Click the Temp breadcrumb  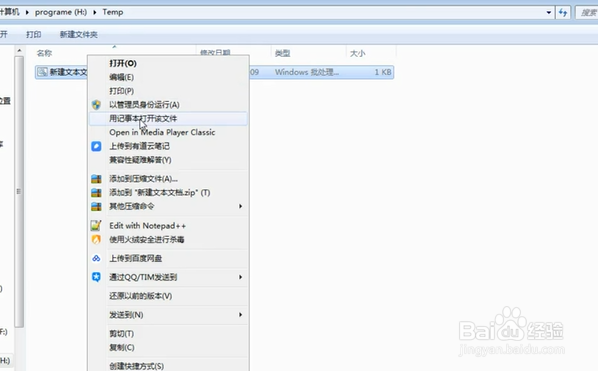(113, 12)
